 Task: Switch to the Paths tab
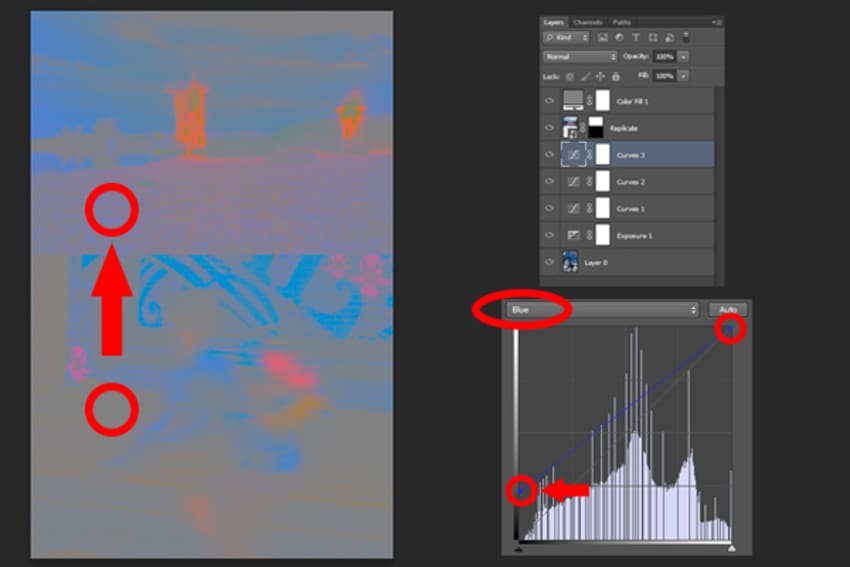[621, 22]
